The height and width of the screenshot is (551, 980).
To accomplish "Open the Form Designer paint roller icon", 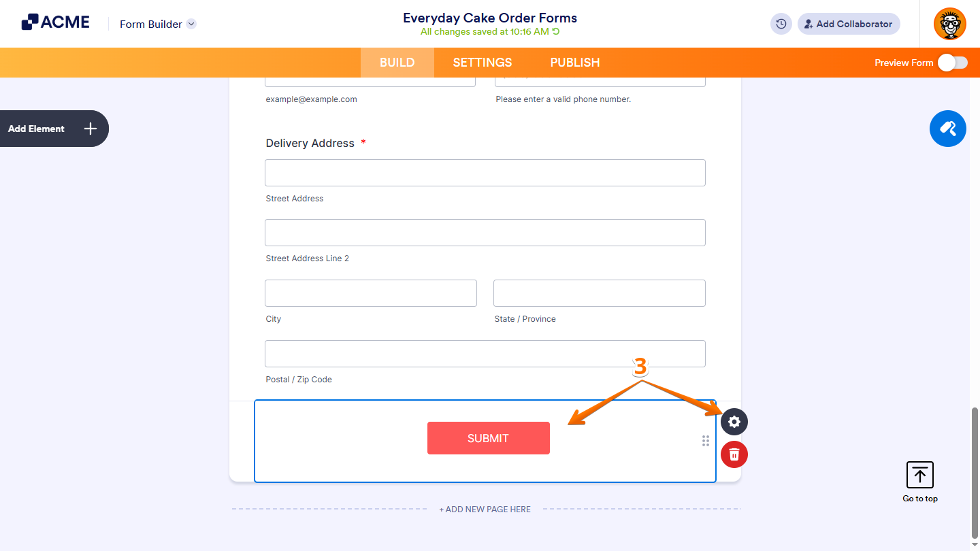I will pos(948,129).
